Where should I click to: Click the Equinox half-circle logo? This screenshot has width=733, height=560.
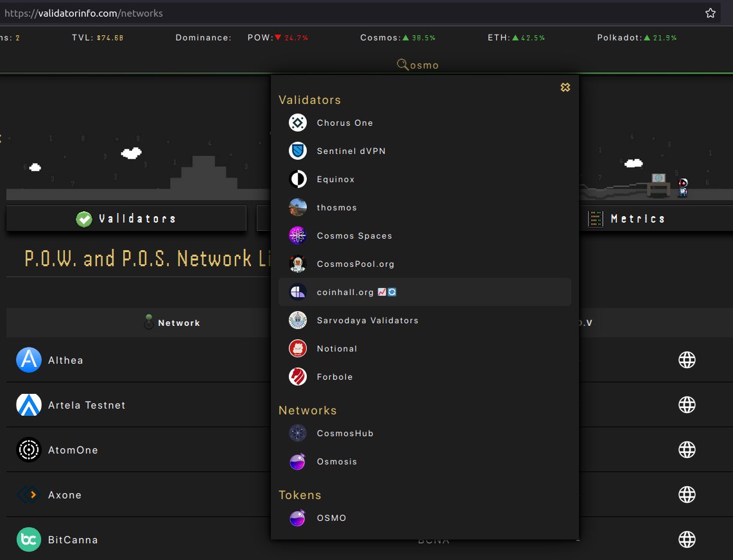coord(298,180)
